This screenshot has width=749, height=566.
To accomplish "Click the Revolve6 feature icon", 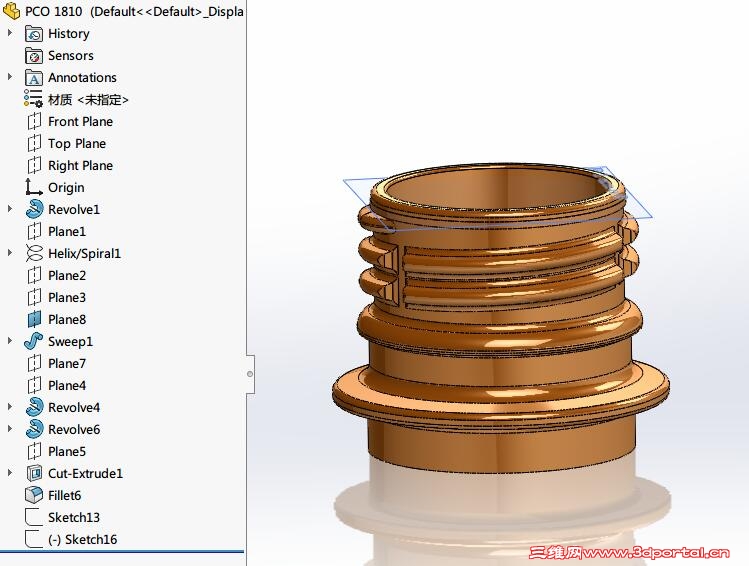I will pos(34,429).
